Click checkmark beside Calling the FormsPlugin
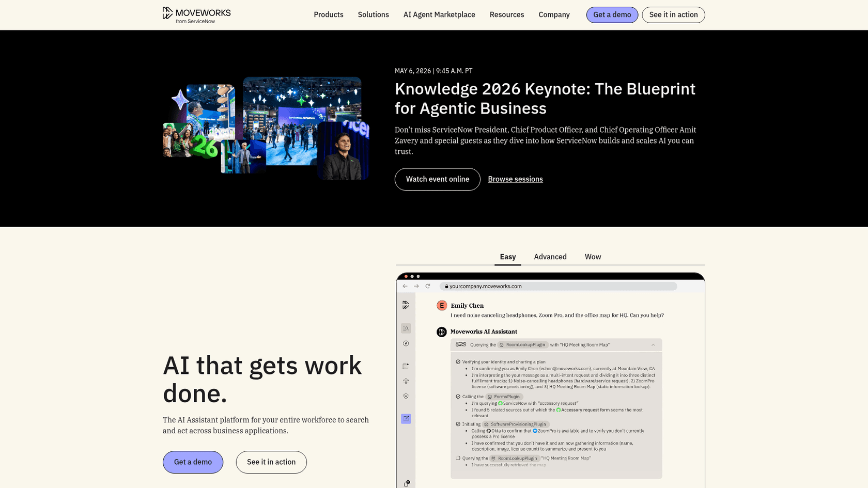Viewport: 868px width, 488px height. pyautogui.click(x=458, y=397)
